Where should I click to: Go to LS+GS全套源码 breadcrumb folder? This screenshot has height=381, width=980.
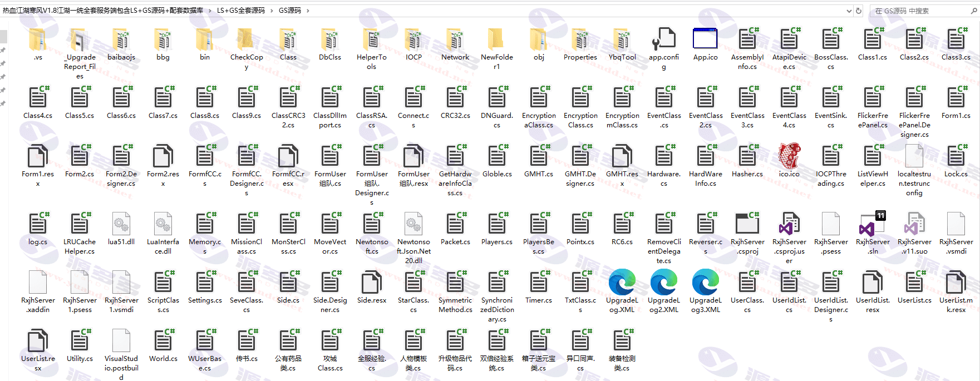tap(241, 11)
